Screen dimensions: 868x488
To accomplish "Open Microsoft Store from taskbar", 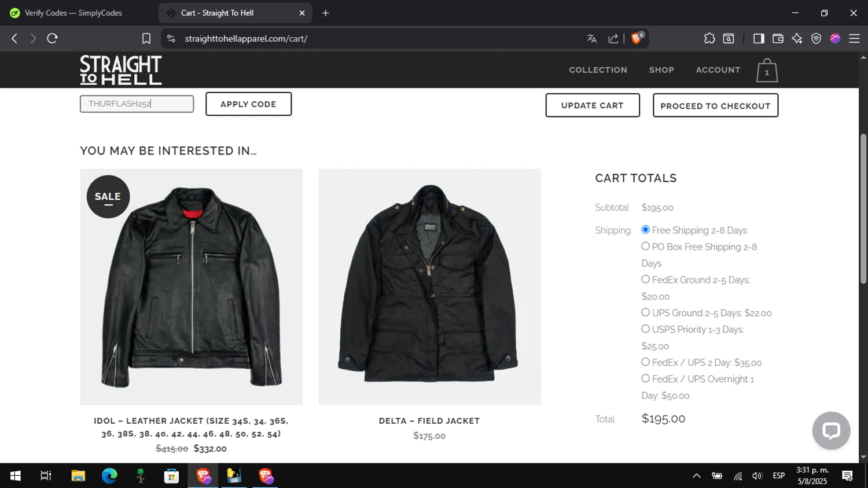I will click(171, 476).
